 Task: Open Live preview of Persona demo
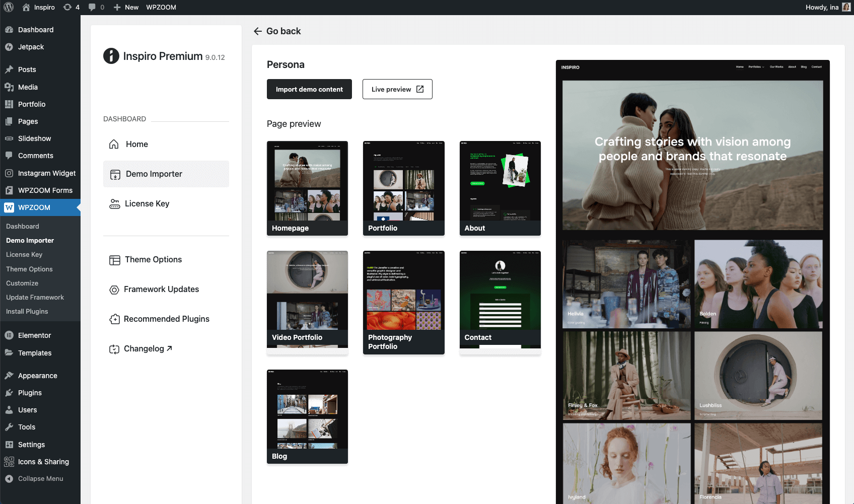(x=397, y=89)
